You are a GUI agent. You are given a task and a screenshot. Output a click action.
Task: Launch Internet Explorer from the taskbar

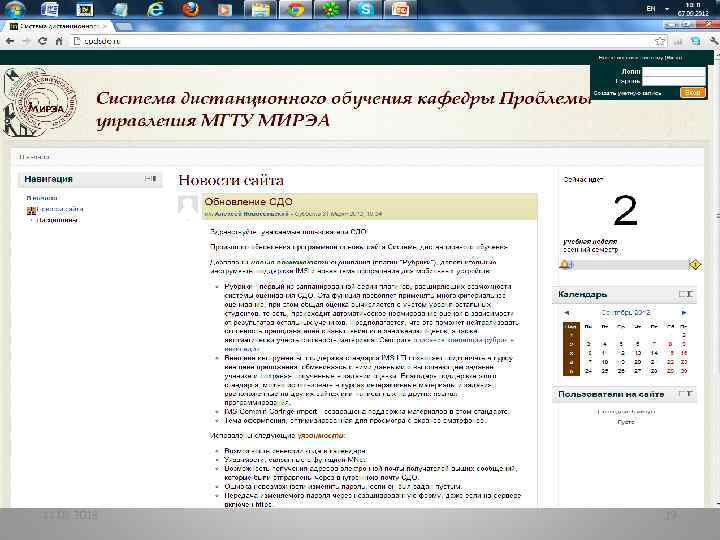coord(155,9)
